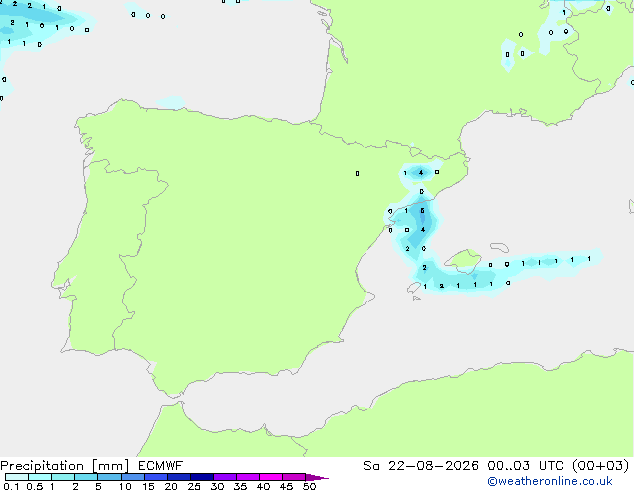This screenshot has width=634, height=490.
Task: Click the Menorca island outline
Action: click(x=499, y=247)
